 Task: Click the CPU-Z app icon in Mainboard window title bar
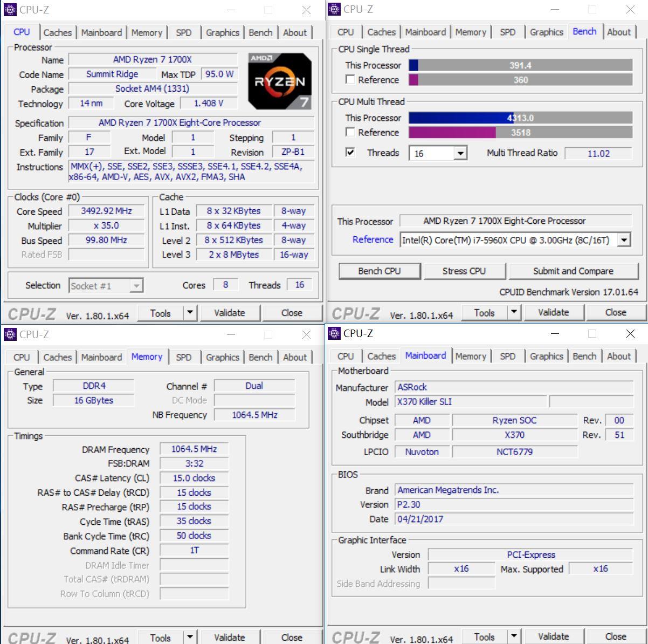pyautogui.click(x=334, y=333)
